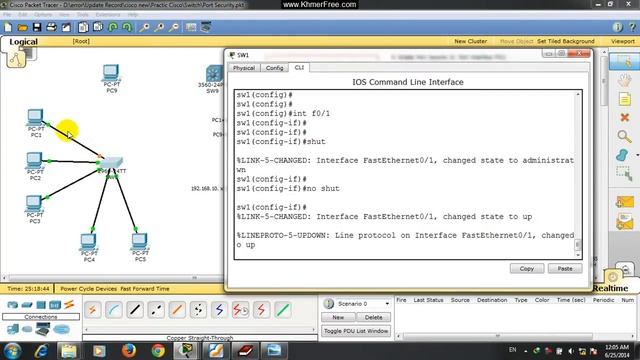Click the Copy toolbar icon

point(83,27)
